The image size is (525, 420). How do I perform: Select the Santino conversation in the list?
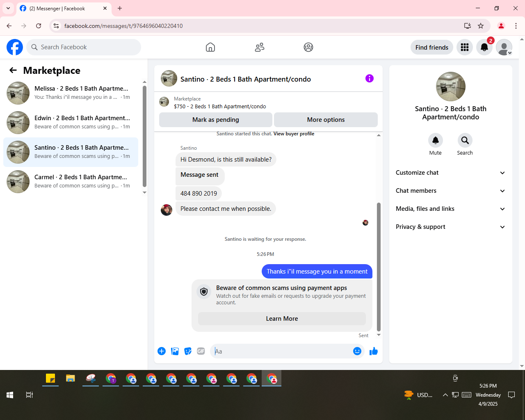(71, 152)
